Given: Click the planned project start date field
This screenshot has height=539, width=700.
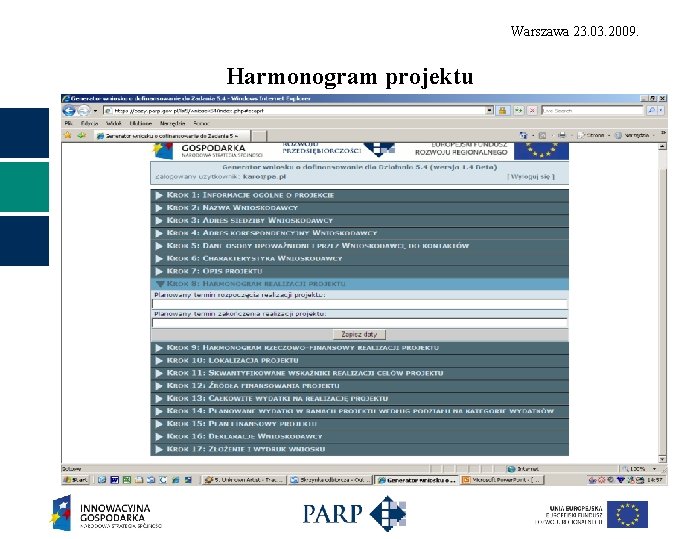Looking at the screenshot, I should click(359, 304).
